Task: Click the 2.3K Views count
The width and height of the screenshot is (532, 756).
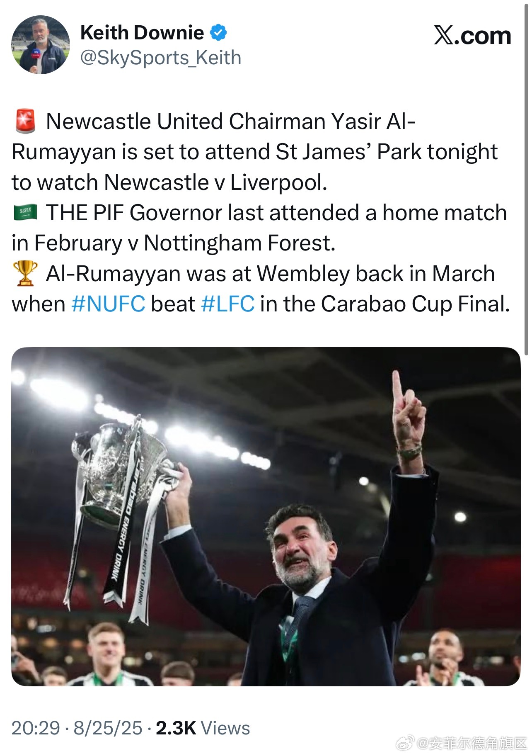Action: pos(203,728)
